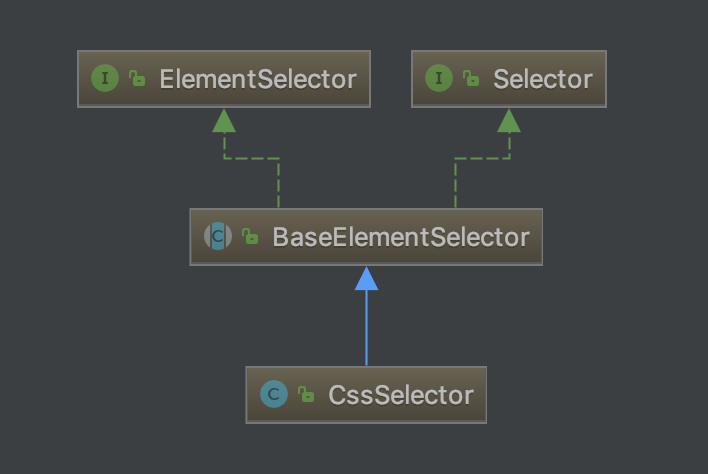Screen dimensions: 708x474
Task: Click the BaseElementSelector abstract class icon
Action: [x=217, y=237]
